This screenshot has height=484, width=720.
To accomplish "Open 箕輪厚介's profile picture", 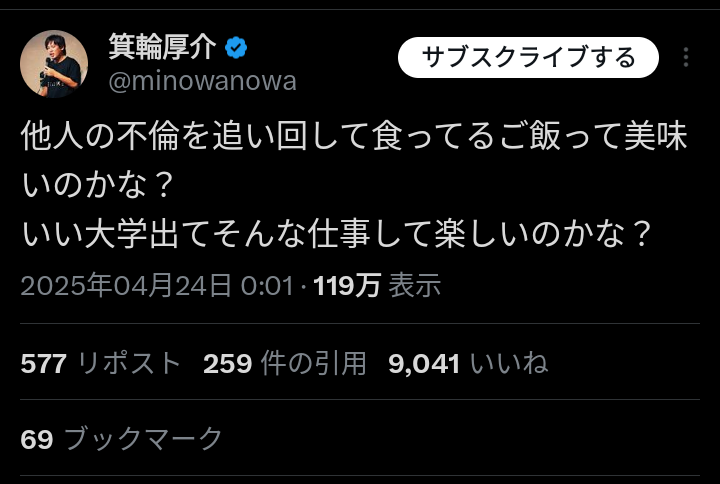I will (x=54, y=64).
